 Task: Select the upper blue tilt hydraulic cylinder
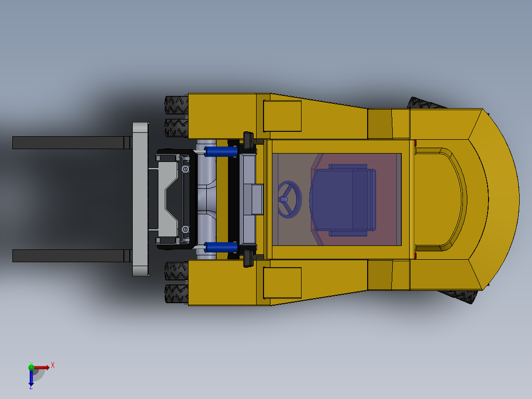pyautogui.click(x=221, y=152)
